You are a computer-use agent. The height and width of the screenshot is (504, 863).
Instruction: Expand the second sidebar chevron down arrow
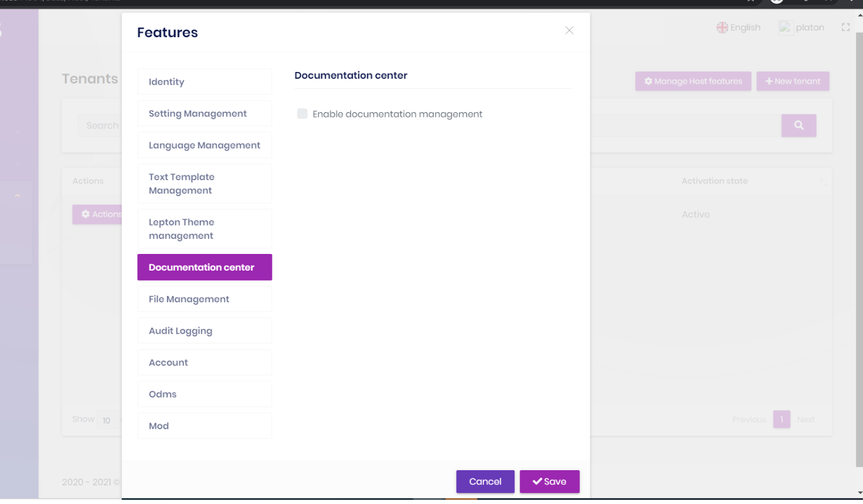[18, 164]
